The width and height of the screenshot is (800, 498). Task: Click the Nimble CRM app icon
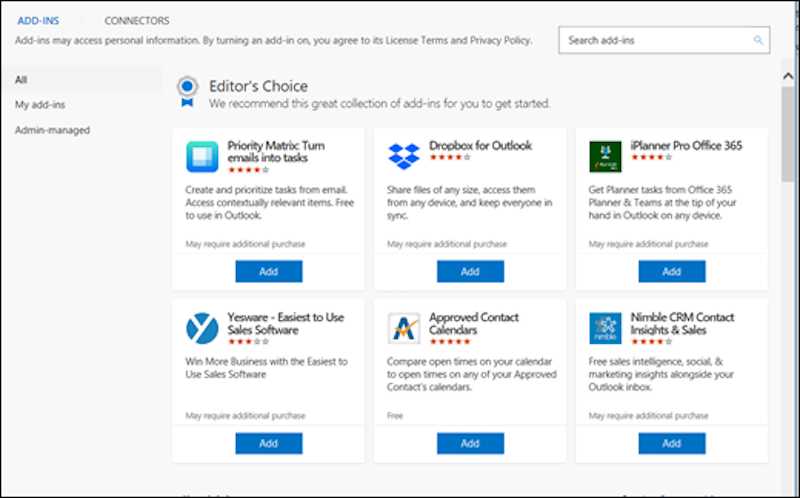pyautogui.click(x=605, y=328)
